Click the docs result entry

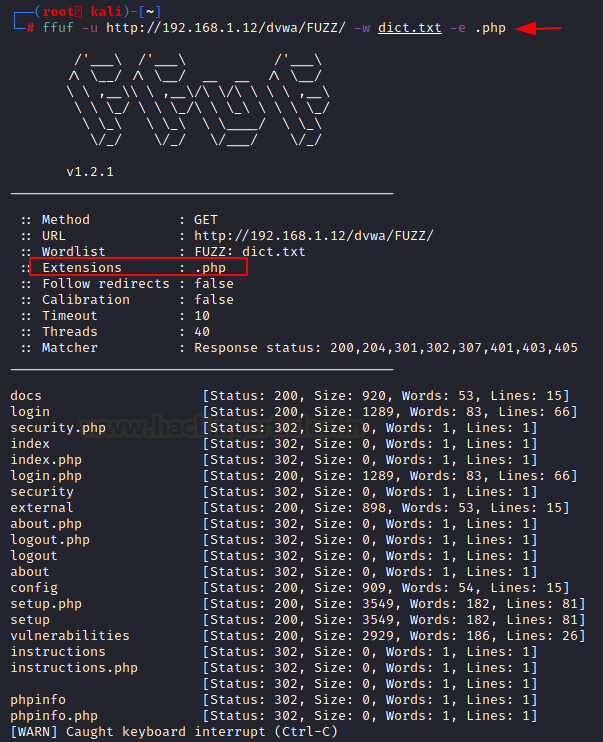tap(26, 396)
